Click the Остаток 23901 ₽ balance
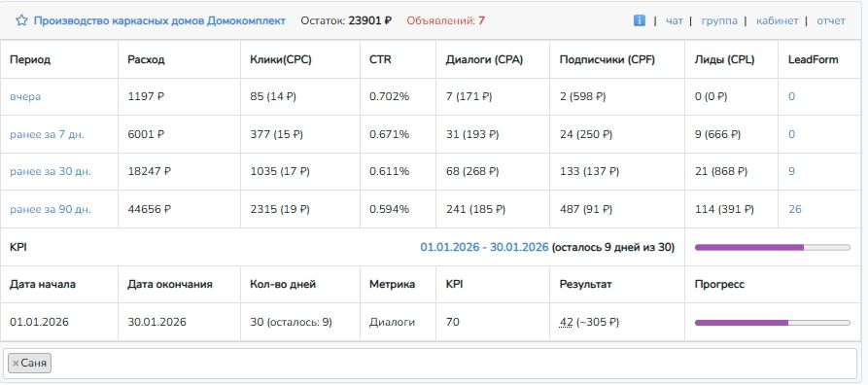The width and height of the screenshot is (868, 385). coord(346,21)
